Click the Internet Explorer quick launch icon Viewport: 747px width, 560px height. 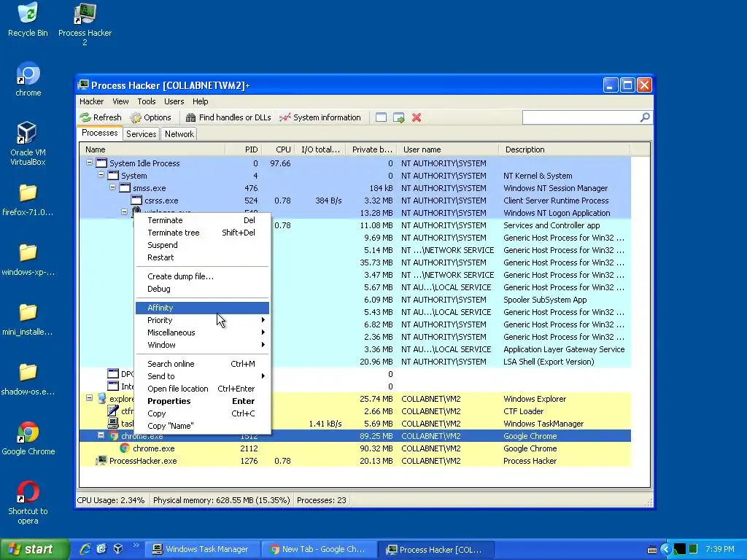click(x=85, y=549)
